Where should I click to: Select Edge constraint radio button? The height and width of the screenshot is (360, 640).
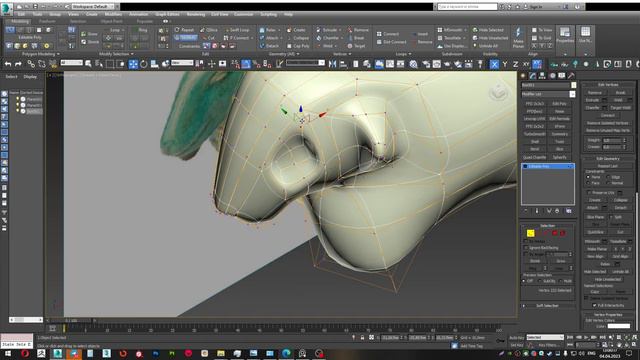[x=609, y=177]
